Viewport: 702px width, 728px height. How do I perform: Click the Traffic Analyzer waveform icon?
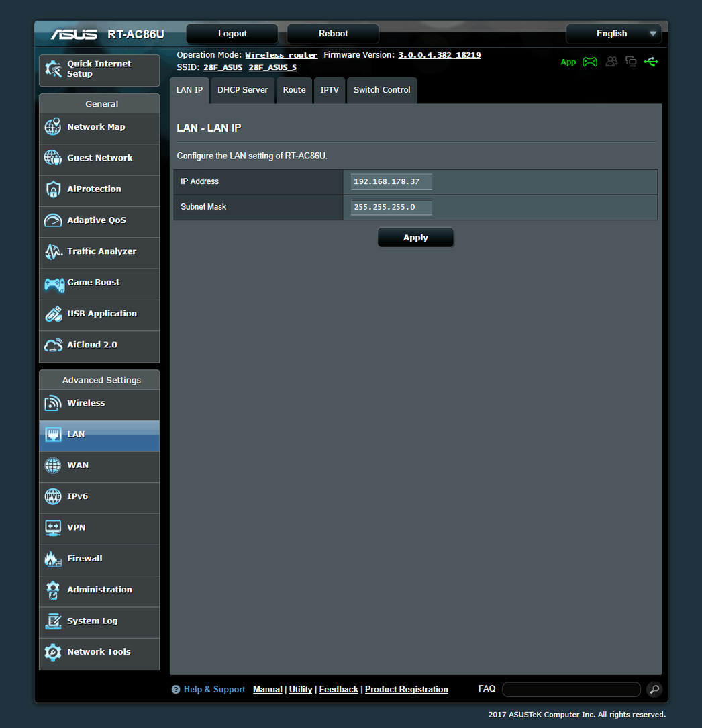pyautogui.click(x=53, y=251)
